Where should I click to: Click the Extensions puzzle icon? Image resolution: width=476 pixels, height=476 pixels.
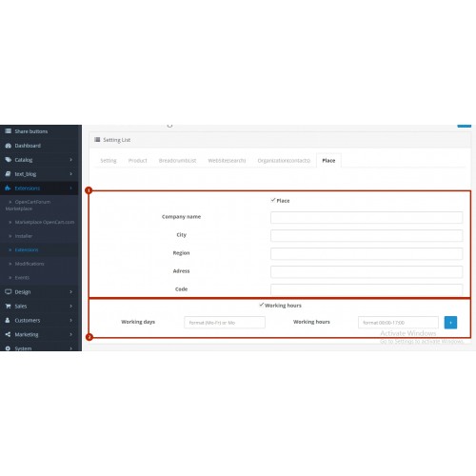coord(8,188)
